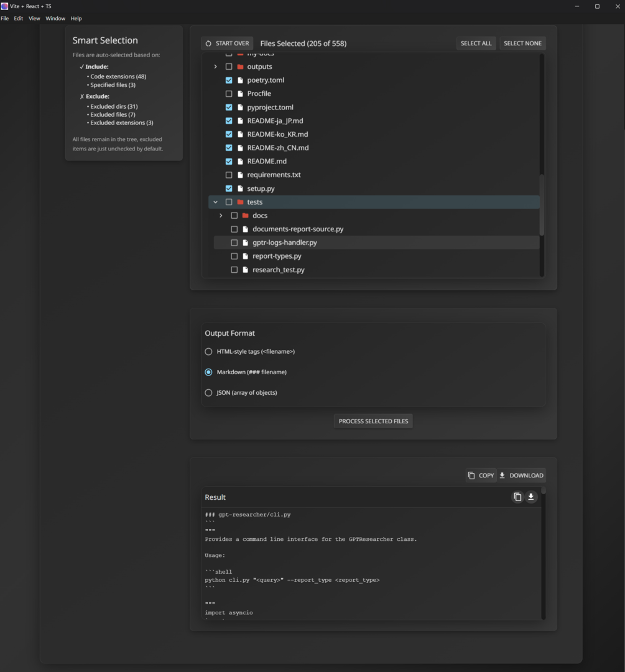Image resolution: width=625 pixels, height=672 pixels.
Task: Click the README-ko_KR.md file icon
Action: pyautogui.click(x=240, y=134)
